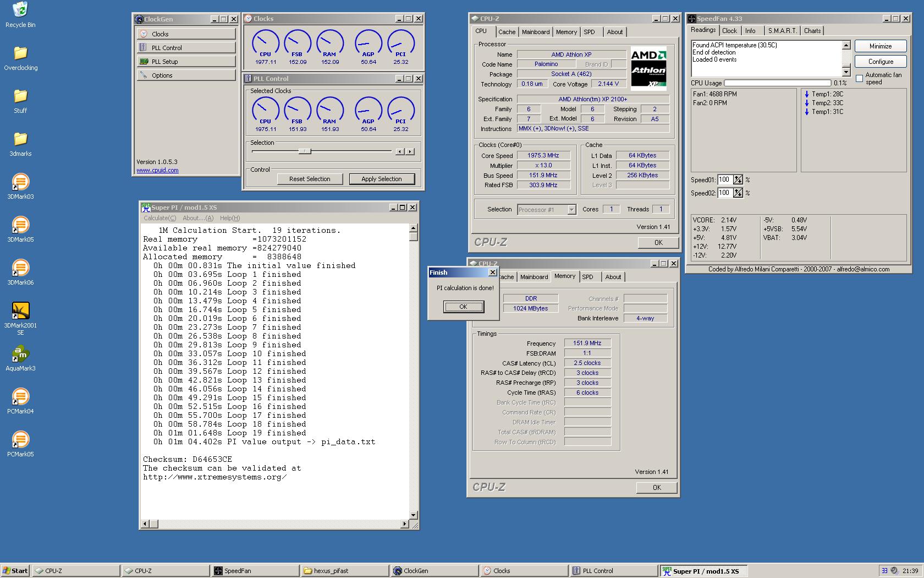Click the left arrow of Selection slider
Screen dimensions: 924x578
tap(400, 151)
